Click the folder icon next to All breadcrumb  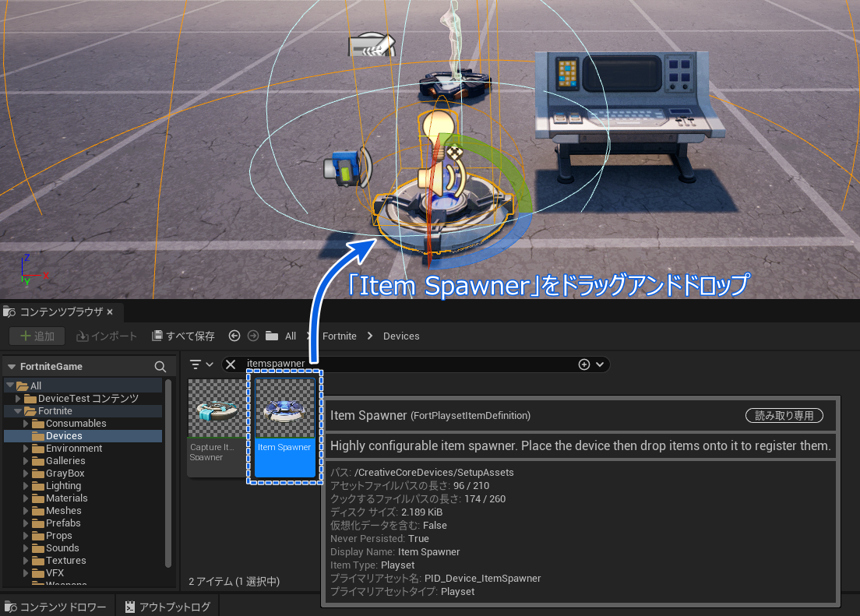pyautogui.click(x=272, y=336)
